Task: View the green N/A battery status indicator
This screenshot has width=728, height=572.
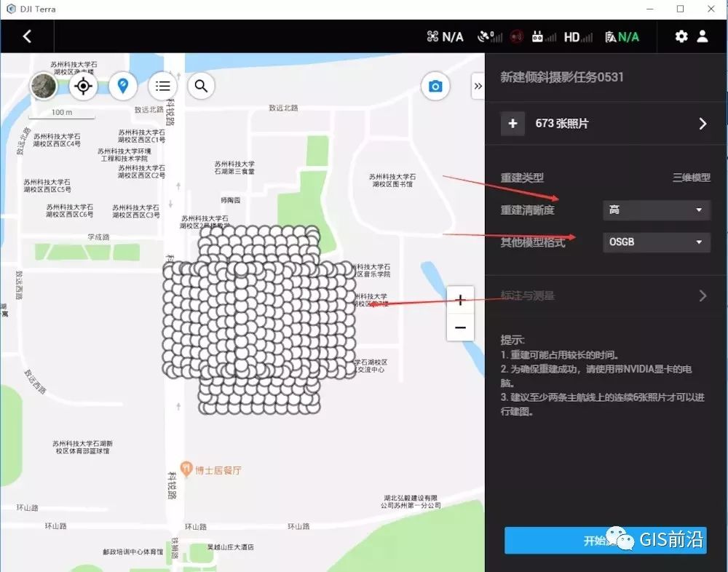Action: (x=621, y=36)
